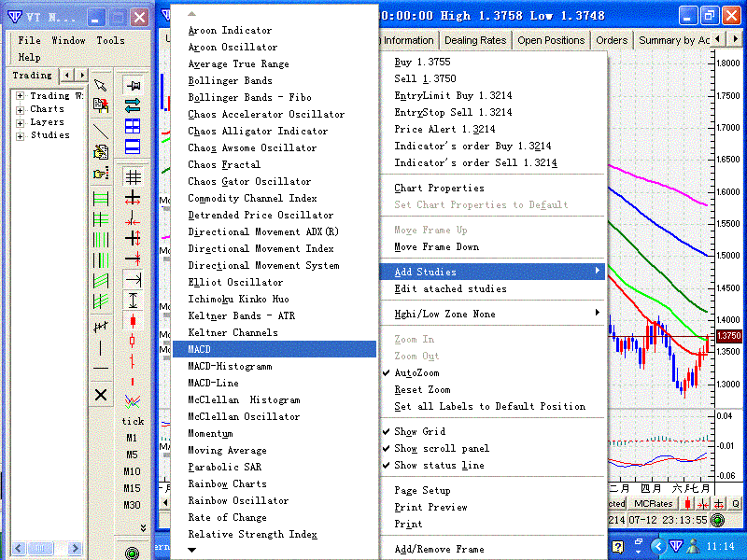Click the black X delete tool
The width and height of the screenshot is (747, 560).
[x=101, y=395]
